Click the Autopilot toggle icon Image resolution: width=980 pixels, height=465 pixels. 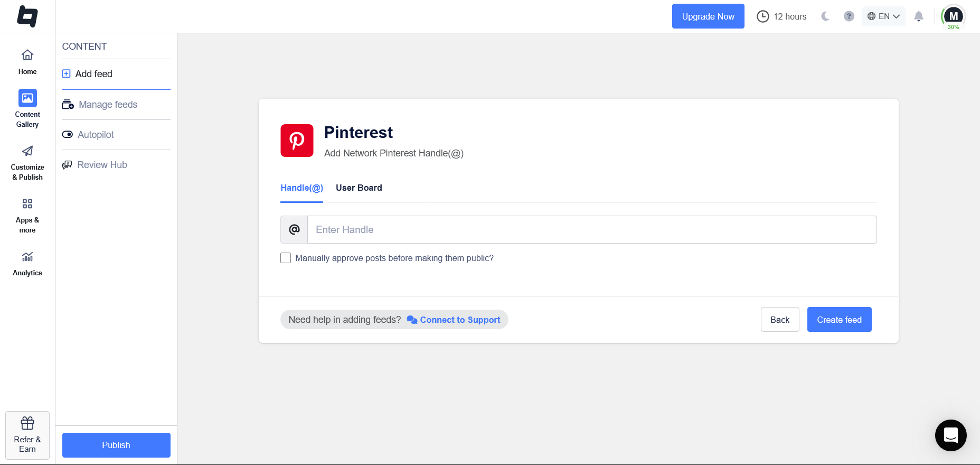[68, 135]
